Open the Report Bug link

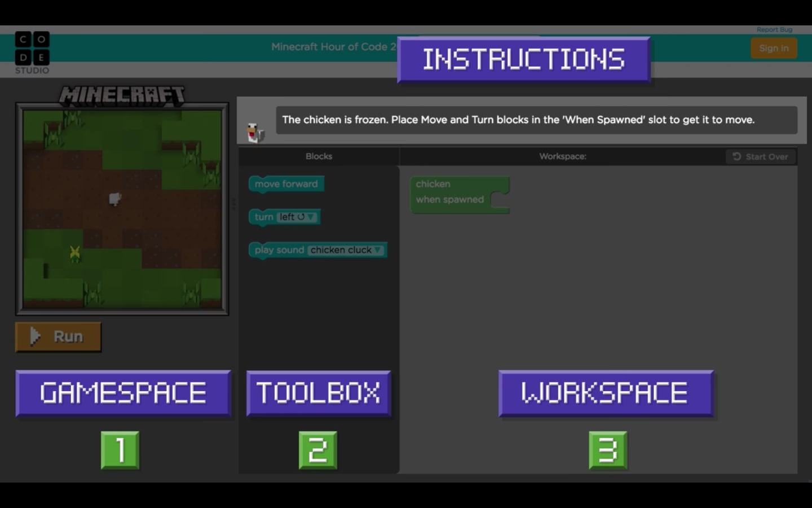774,29
